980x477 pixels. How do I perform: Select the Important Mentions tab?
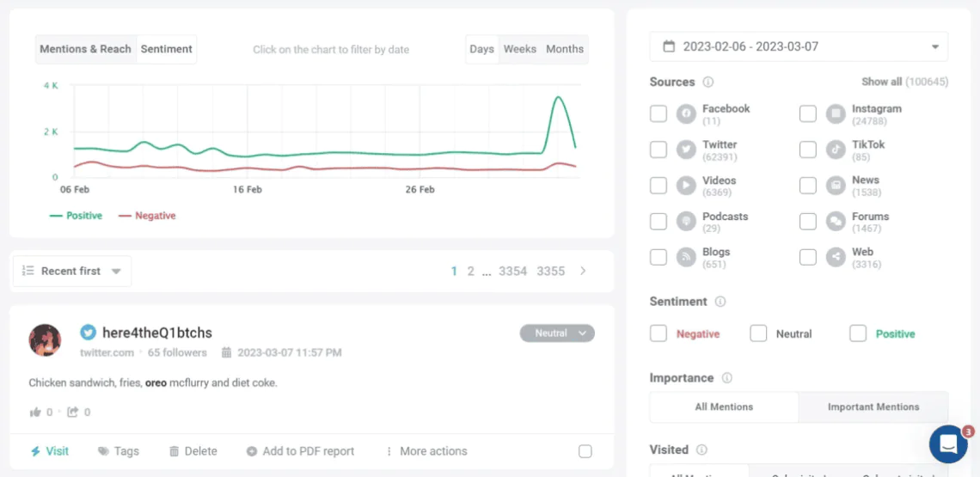[873, 407]
